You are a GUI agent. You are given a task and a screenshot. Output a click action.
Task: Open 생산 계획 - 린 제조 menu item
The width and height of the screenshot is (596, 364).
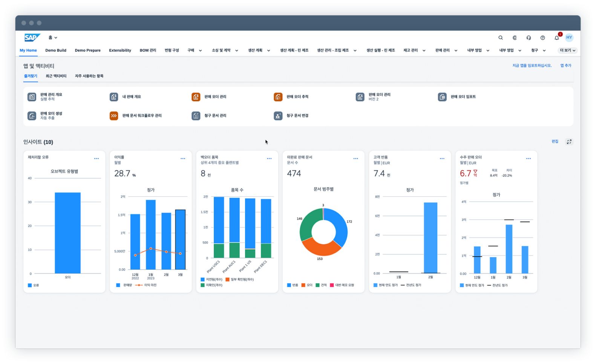pos(294,50)
